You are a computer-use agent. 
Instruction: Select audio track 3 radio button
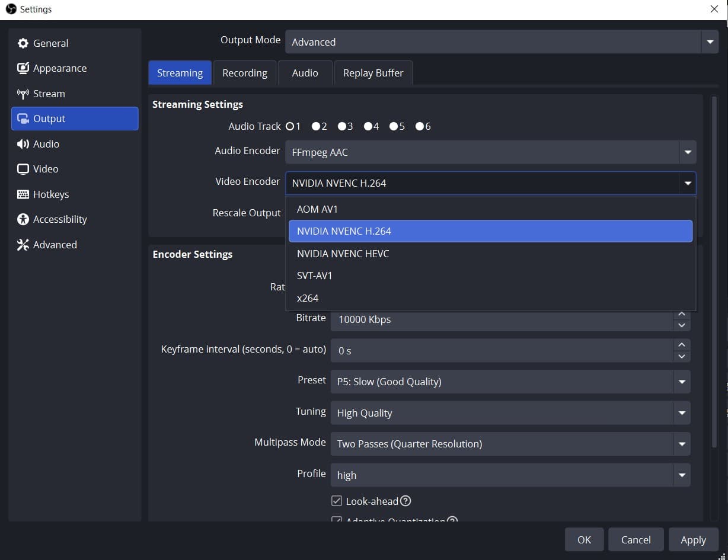(x=342, y=126)
